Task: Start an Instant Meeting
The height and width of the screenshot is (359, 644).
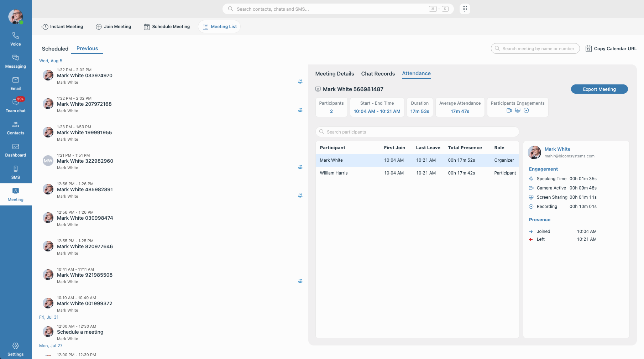Action: coord(62,27)
